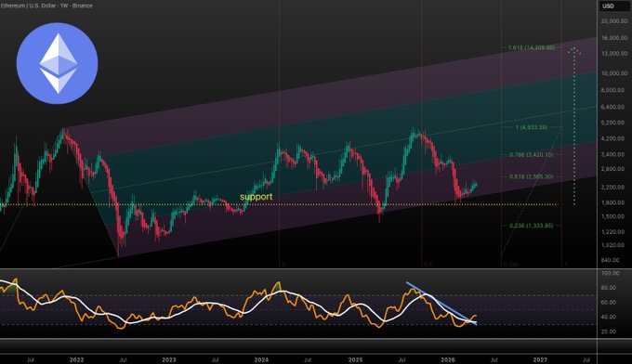Click the 80.00 oscillator scale label
632x364 pixels.
pyautogui.click(x=609, y=288)
